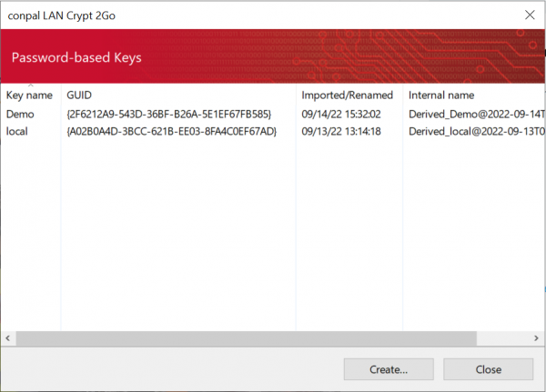
Task: Sort by the Internal name column header
Action: 474,95
